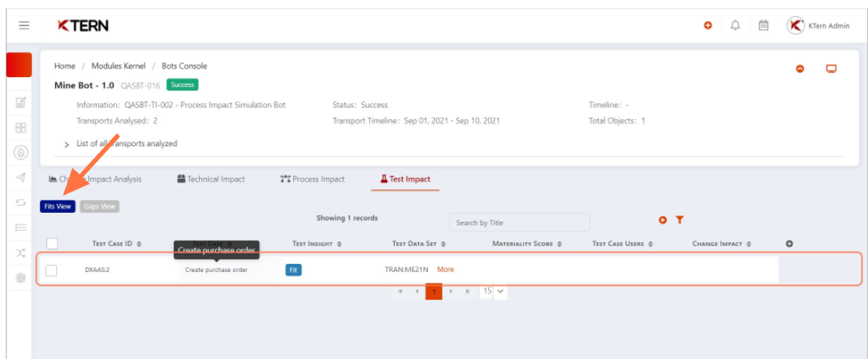Open the calendar icon in header
The height and width of the screenshot is (359, 868).
click(763, 25)
